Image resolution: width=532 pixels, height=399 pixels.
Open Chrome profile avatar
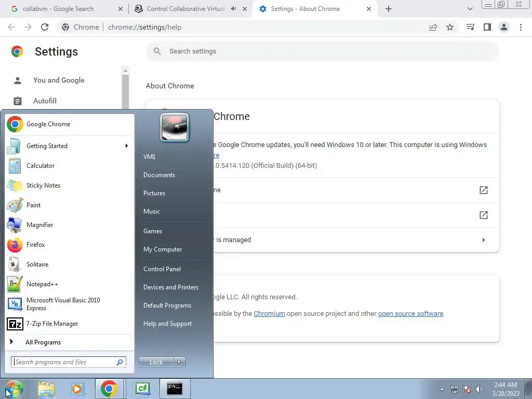point(504,27)
